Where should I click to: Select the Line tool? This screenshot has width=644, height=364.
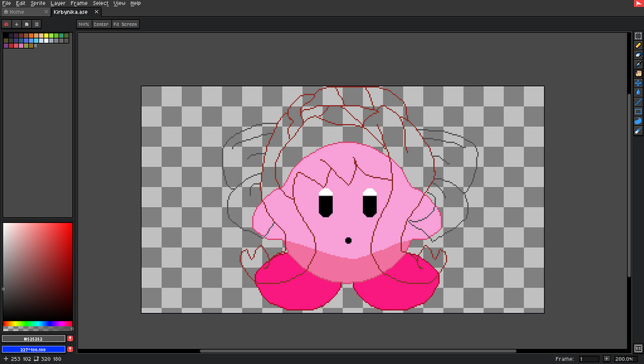pos(638,102)
